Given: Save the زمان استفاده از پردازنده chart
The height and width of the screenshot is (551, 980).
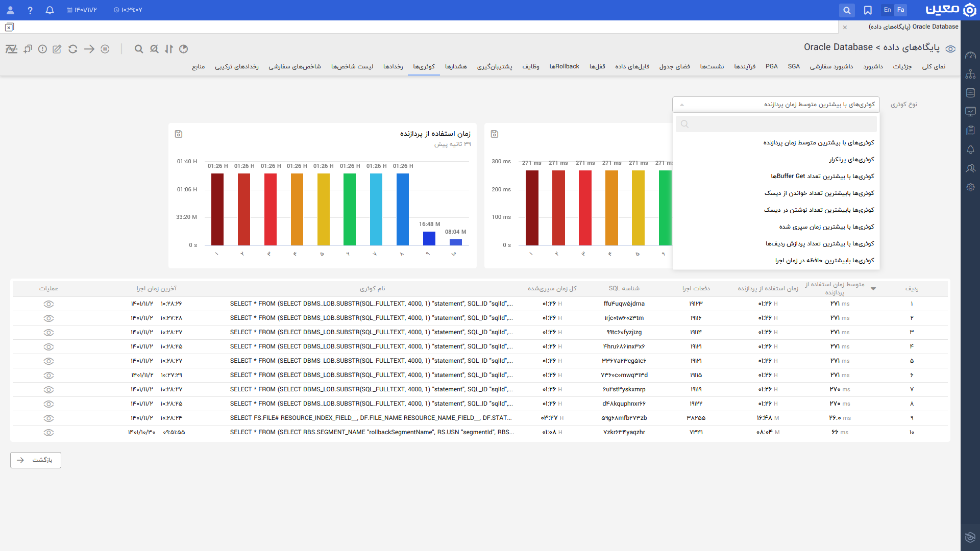Looking at the screenshot, I should [179, 134].
